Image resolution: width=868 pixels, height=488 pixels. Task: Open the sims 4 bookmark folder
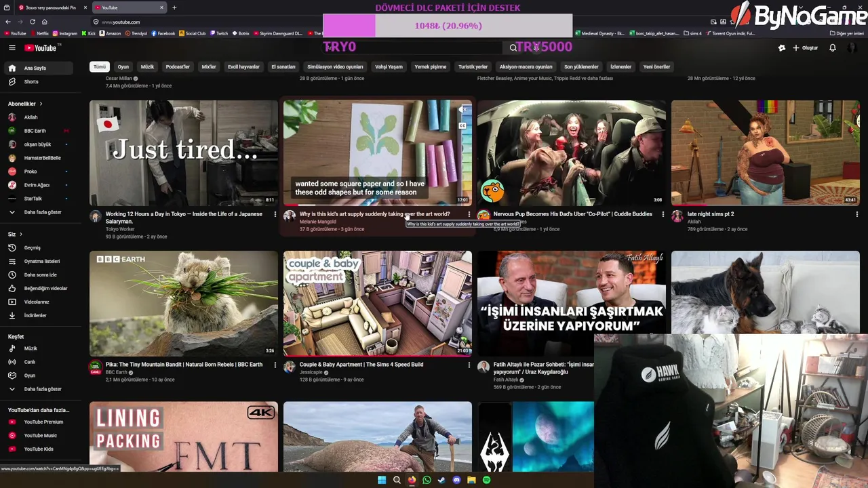(692, 33)
